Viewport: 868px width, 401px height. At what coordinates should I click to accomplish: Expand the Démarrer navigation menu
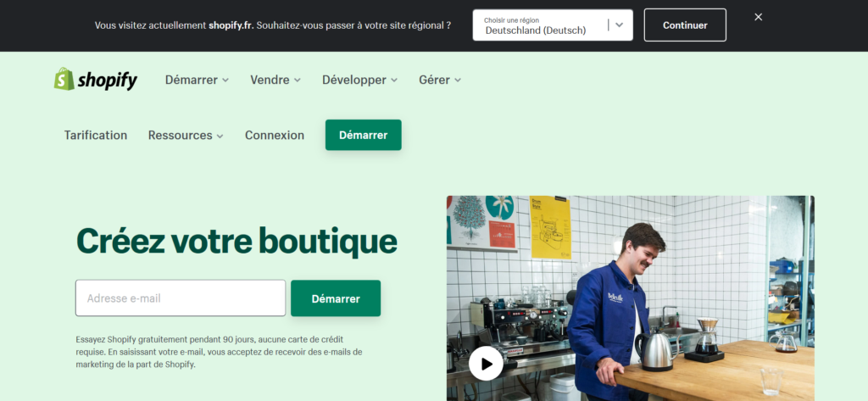click(197, 80)
